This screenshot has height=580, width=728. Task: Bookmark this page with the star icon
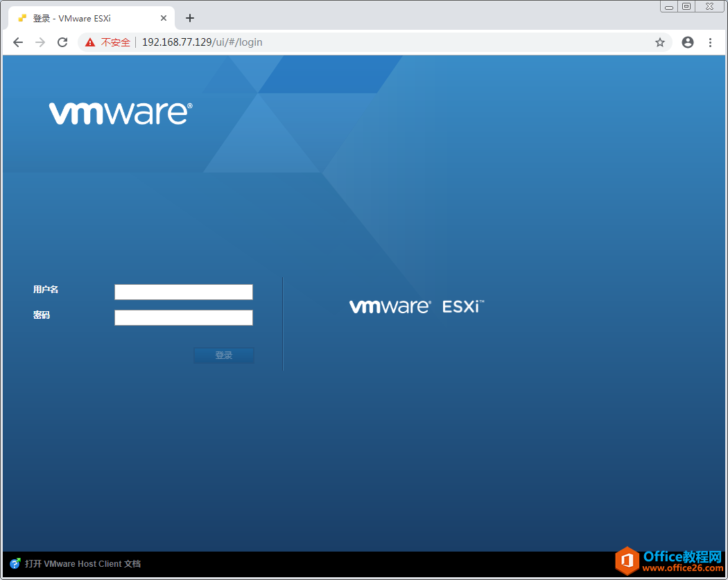(660, 43)
